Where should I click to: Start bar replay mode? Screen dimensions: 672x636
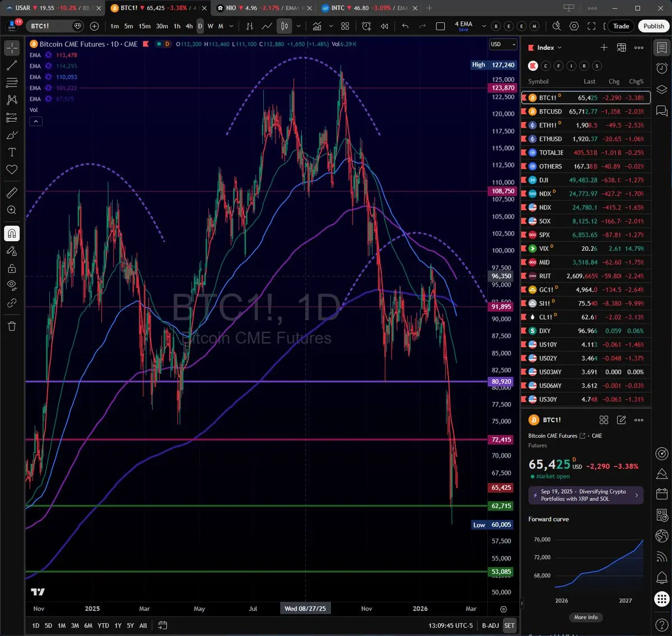(384, 26)
